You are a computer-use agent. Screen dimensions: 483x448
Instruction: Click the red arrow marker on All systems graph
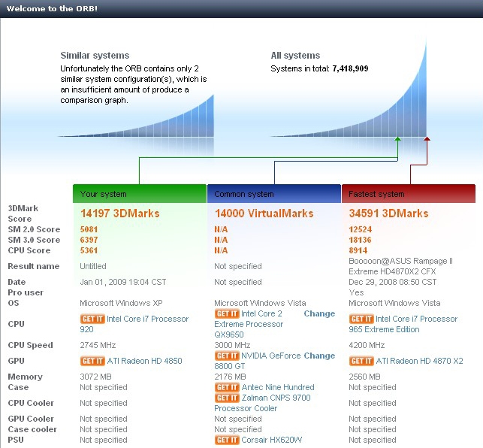point(427,139)
